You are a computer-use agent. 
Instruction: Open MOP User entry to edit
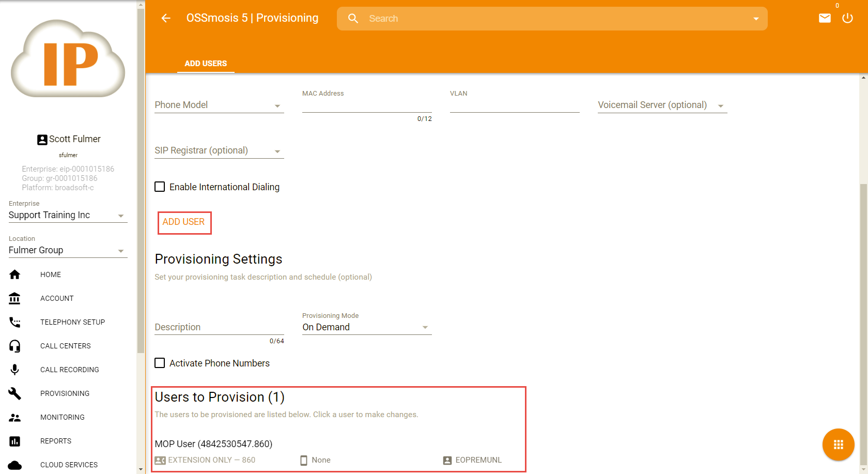(x=213, y=444)
